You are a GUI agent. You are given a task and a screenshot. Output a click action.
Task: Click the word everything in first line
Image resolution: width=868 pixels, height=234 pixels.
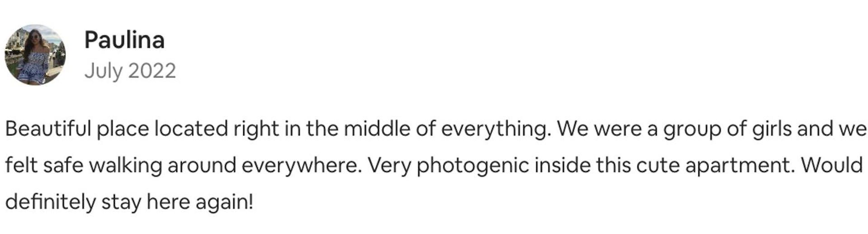click(496, 129)
